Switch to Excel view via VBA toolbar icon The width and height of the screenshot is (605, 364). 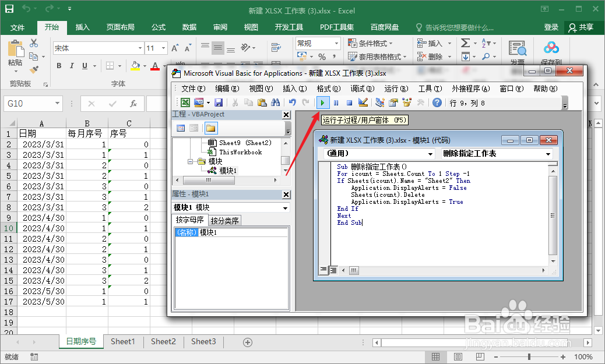[x=185, y=103]
